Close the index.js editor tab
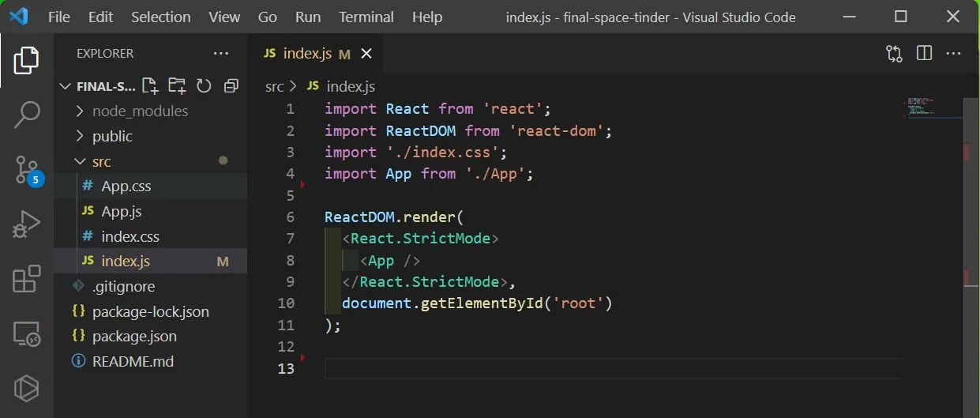 [366, 54]
